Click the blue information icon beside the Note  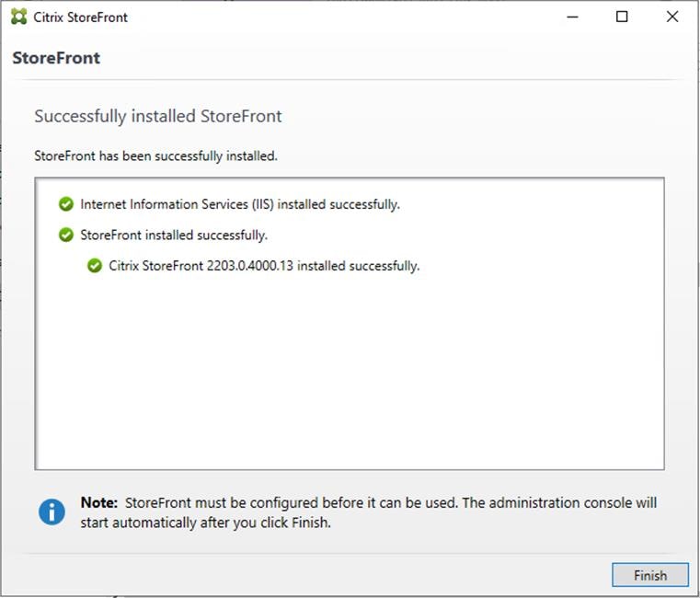52,512
